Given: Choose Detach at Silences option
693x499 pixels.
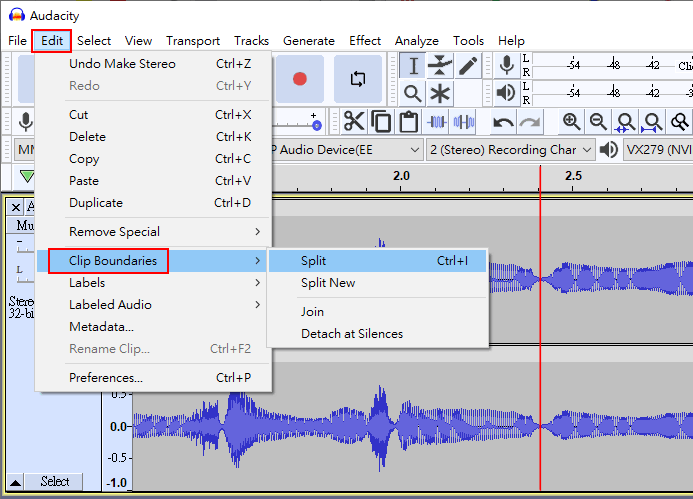Looking at the screenshot, I should [352, 334].
